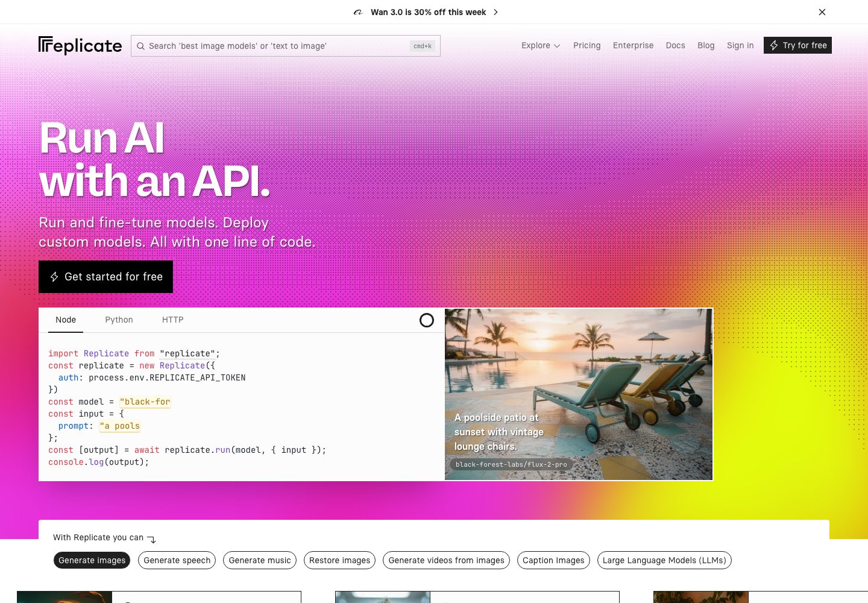Viewport: 868px width, 603px height.
Task: Click the Wan announcement logo icon
Action: (x=358, y=12)
